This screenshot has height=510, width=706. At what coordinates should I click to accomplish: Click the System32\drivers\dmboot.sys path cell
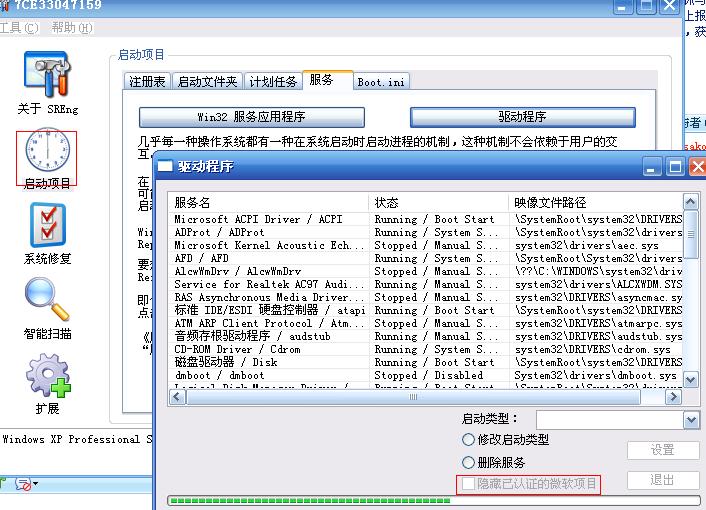point(595,375)
